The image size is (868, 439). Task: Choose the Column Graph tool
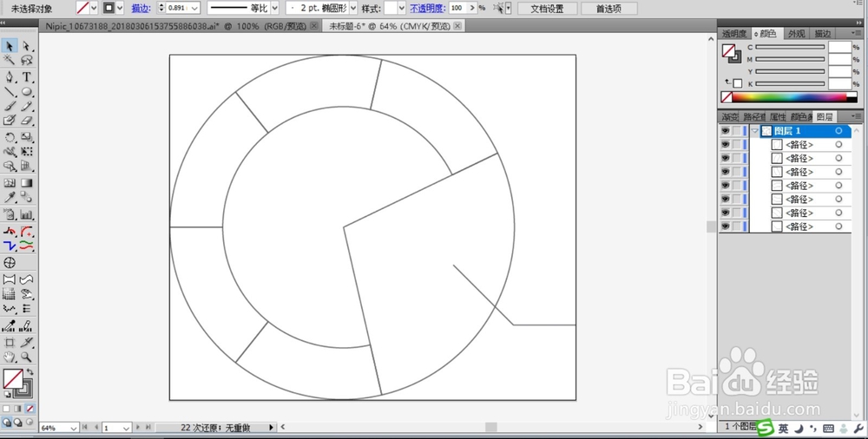point(26,214)
